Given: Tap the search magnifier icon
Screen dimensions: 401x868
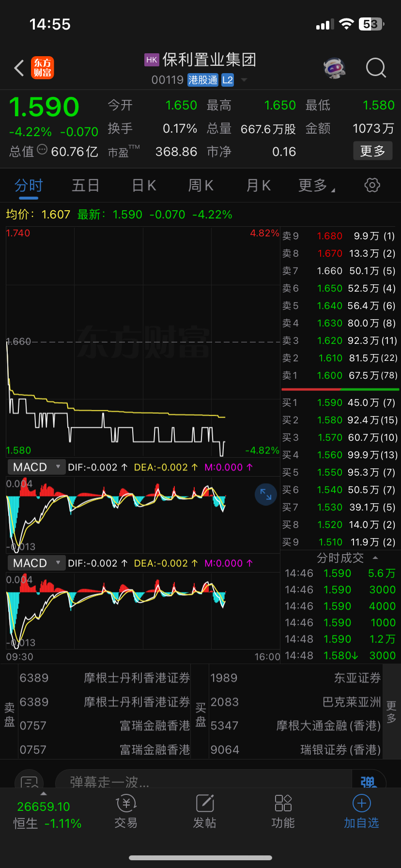Looking at the screenshot, I should pyautogui.click(x=376, y=68).
